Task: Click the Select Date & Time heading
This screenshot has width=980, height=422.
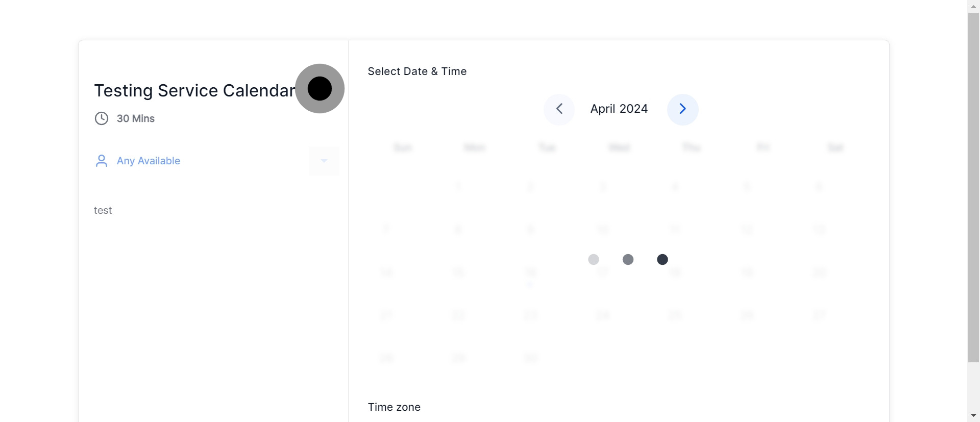Action: pos(417,71)
